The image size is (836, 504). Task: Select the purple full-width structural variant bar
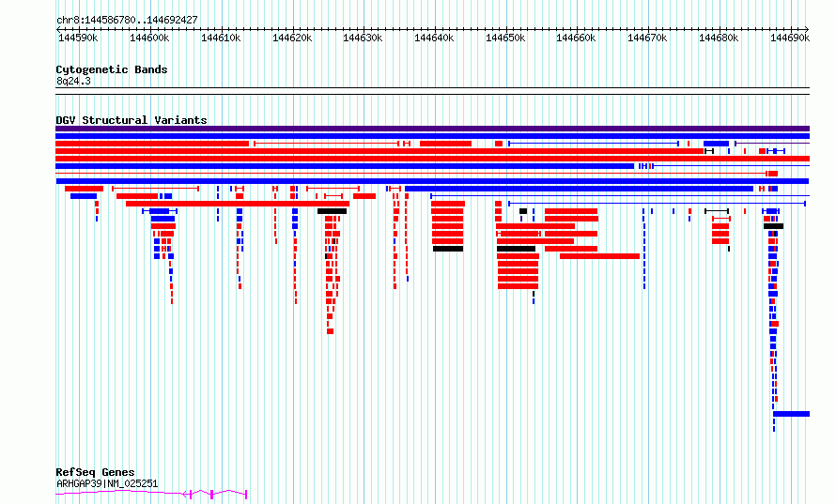(432, 129)
